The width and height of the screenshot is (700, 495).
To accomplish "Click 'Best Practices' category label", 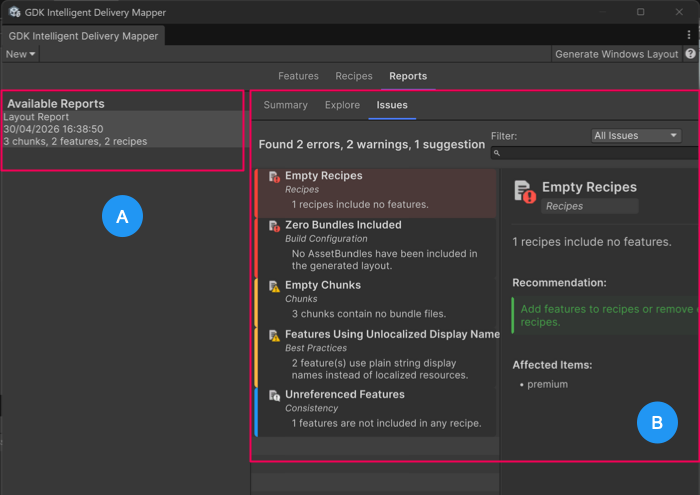I will click(316, 348).
